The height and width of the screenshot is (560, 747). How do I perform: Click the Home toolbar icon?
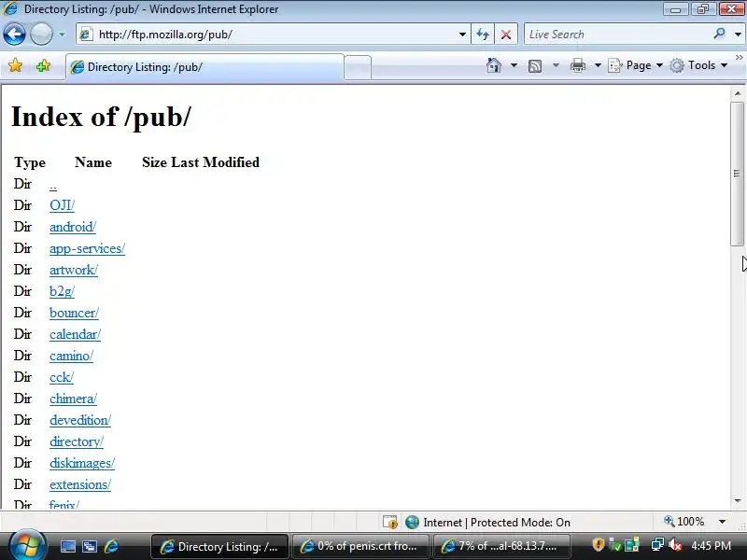coord(494,65)
